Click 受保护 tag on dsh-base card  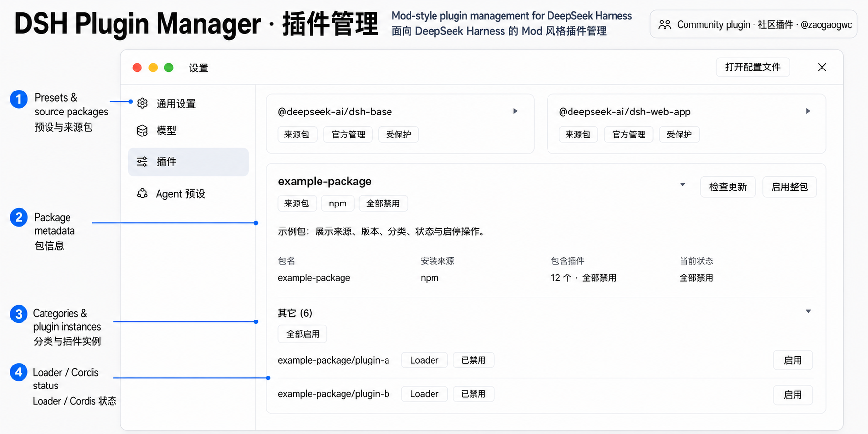(398, 135)
